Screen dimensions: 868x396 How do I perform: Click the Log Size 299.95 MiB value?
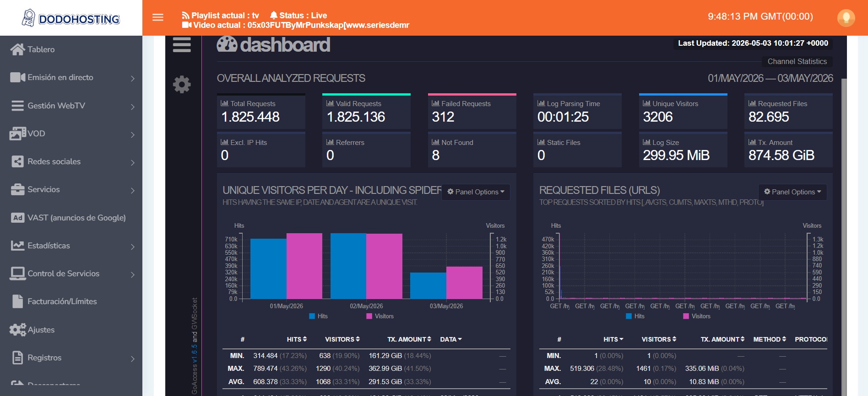click(676, 155)
